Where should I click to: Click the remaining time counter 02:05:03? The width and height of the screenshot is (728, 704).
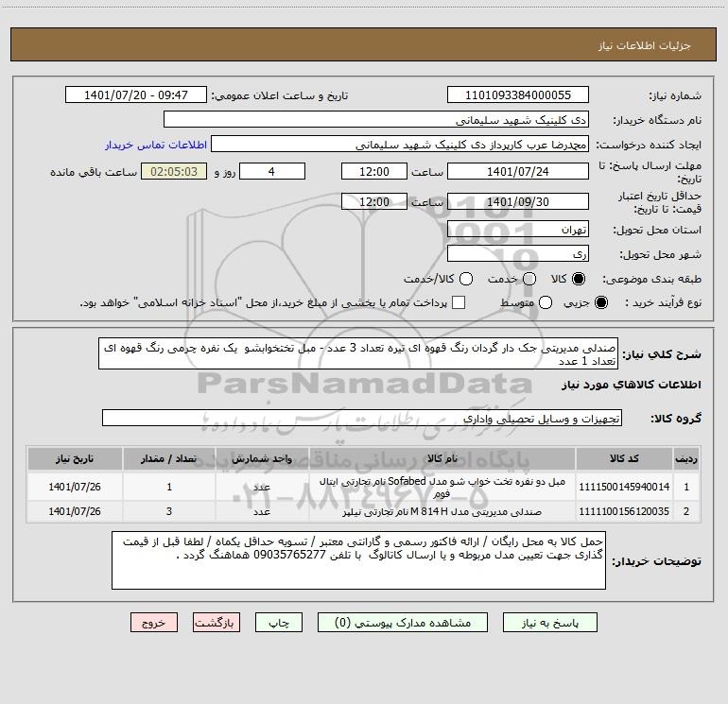(x=174, y=171)
